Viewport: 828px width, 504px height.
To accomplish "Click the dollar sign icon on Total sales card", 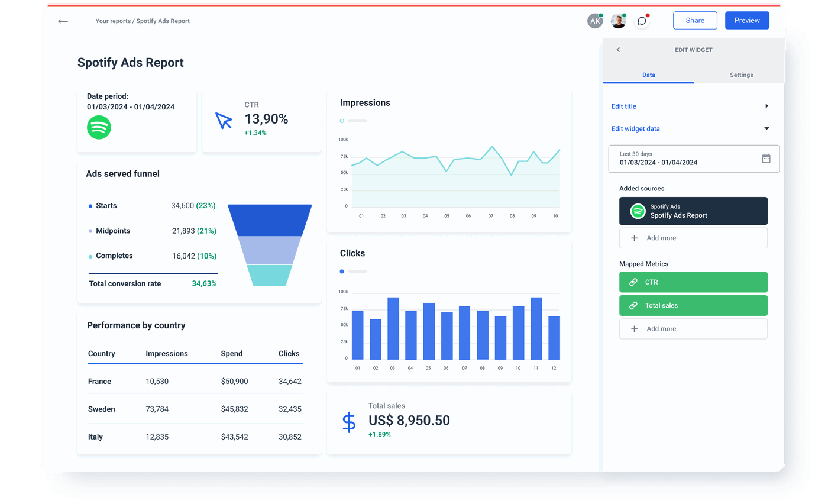I will 349,421.
